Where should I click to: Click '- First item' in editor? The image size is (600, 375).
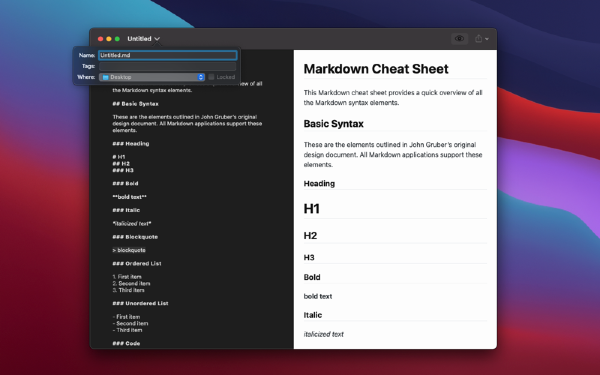(x=126, y=317)
